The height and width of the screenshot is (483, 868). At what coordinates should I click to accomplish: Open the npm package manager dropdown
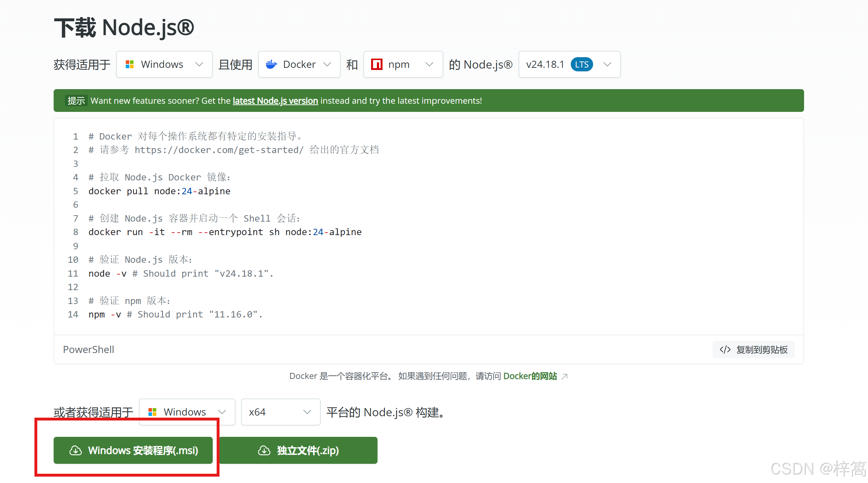tap(403, 64)
